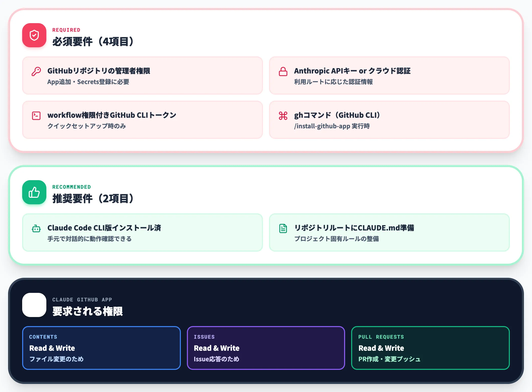The width and height of the screenshot is (532, 392).
Task: Click the 必須要件（4項目）heading
Action: [x=93, y=42]
